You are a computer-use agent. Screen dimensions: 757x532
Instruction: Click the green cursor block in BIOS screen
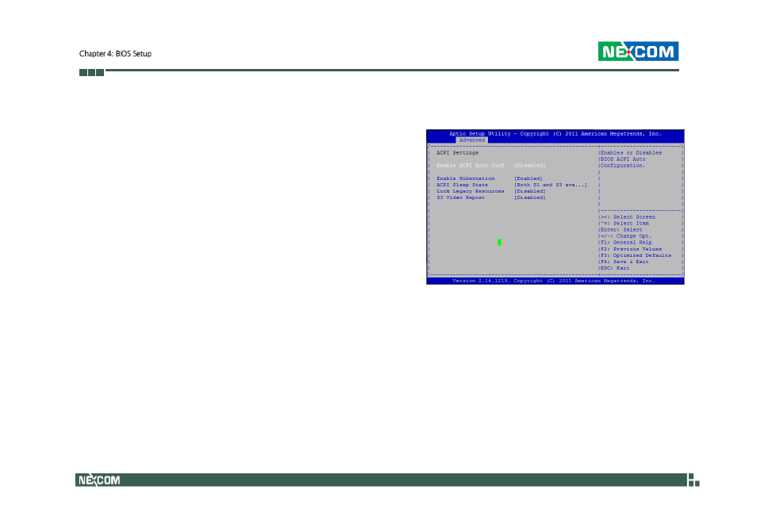click(499, 242)
